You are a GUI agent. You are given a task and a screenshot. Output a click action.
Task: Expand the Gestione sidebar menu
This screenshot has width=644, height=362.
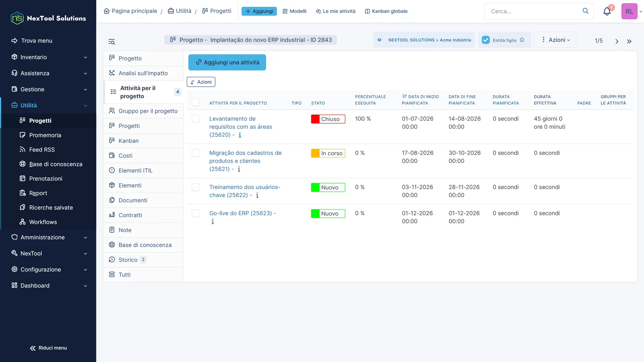pos(48,89)
